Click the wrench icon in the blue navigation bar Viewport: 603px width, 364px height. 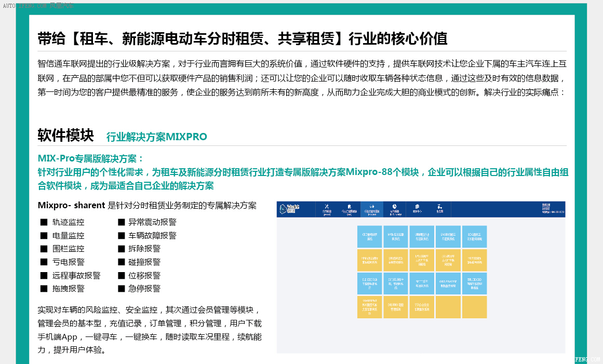pos(327,207)
